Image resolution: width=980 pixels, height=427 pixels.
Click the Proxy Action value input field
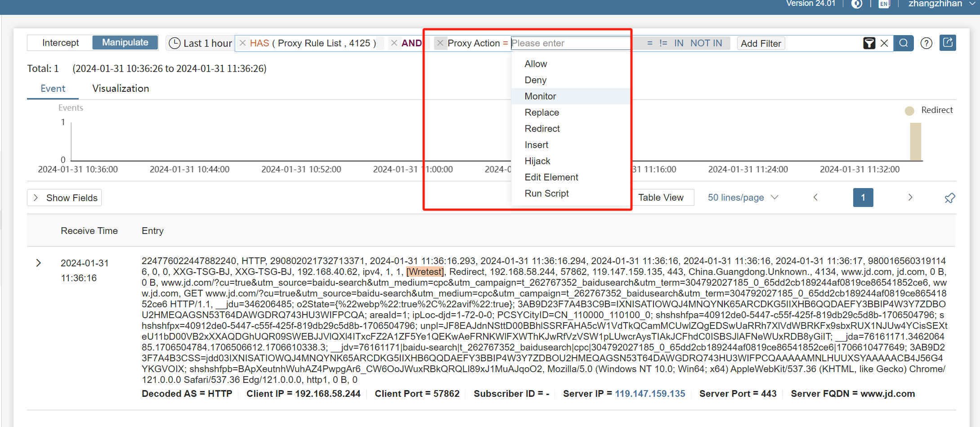pos(570,43)
